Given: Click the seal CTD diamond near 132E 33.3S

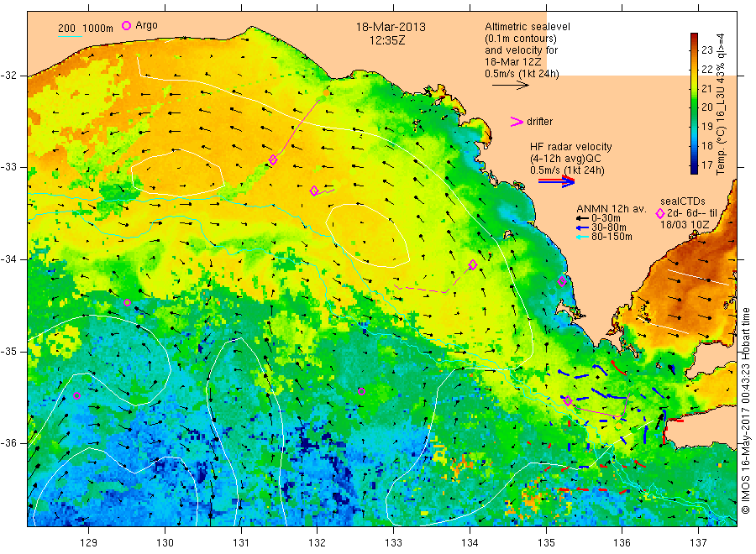Looking at the screenshot, I should point(314,191).
